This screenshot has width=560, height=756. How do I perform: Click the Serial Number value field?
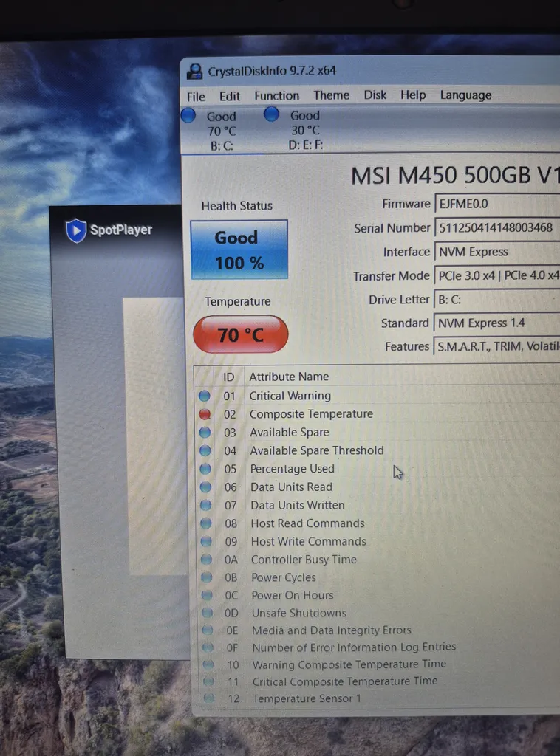[x=495, y=227]
